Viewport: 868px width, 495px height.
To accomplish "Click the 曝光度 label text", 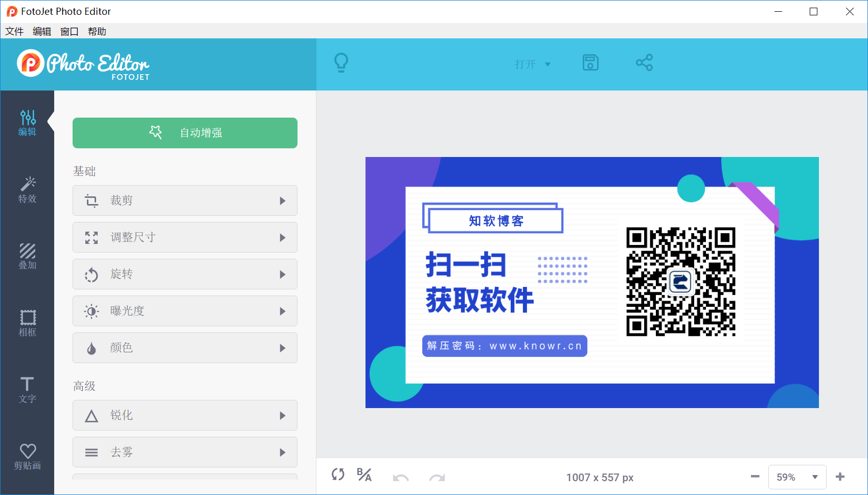I will click(127, 311).
